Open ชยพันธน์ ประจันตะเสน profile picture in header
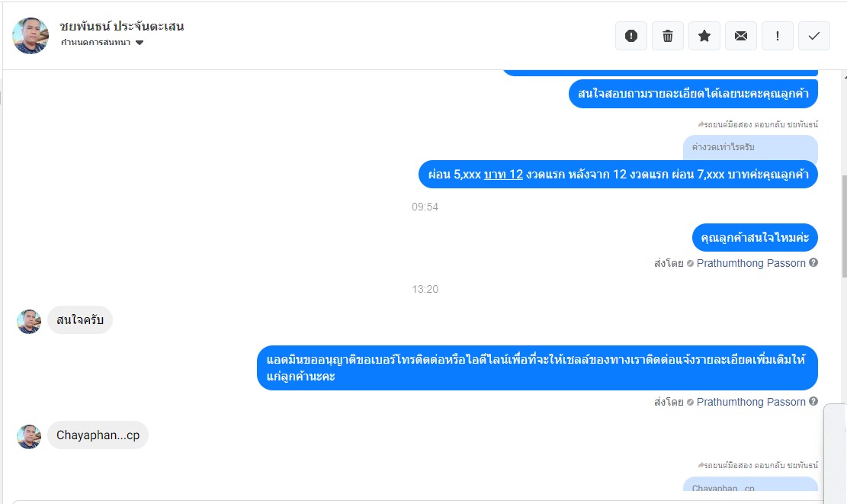This screenshot has height=504, width=847. (x=30, y=36)
